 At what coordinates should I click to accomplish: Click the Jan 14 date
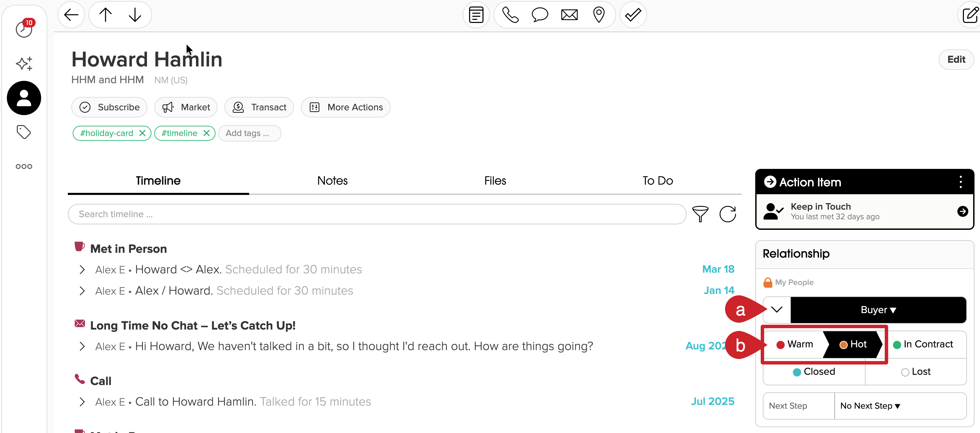tap(719, 291)
